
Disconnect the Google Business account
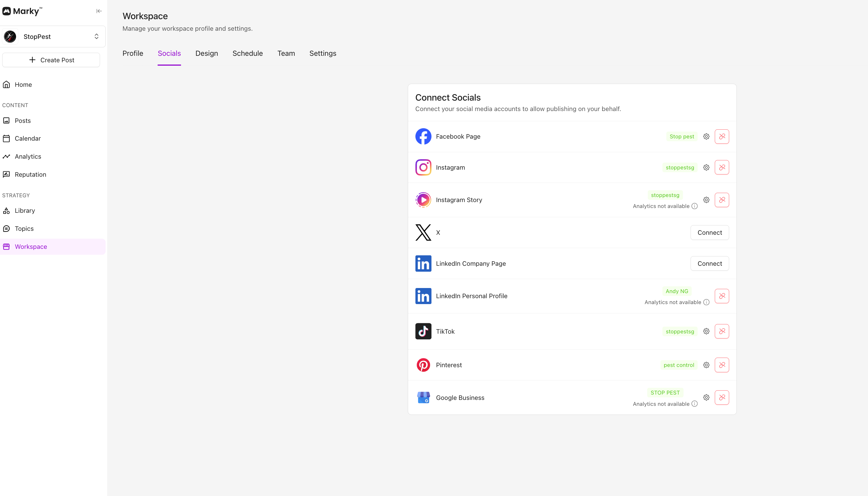coord(722,398)
